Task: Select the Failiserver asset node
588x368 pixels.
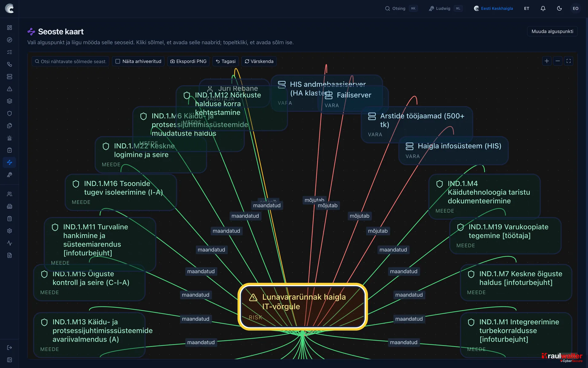Action: tap(353, 100)
